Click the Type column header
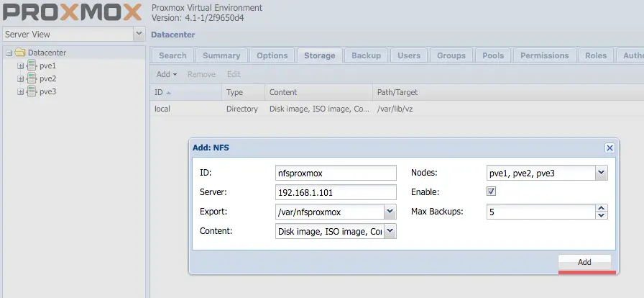 pyautogui.click(x=244, y=92)
